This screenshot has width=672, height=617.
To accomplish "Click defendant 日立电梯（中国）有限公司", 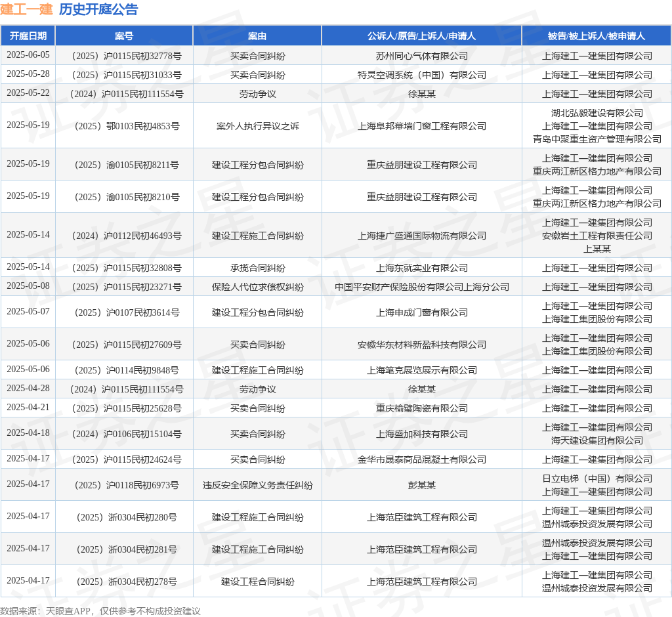I will 597,479.
